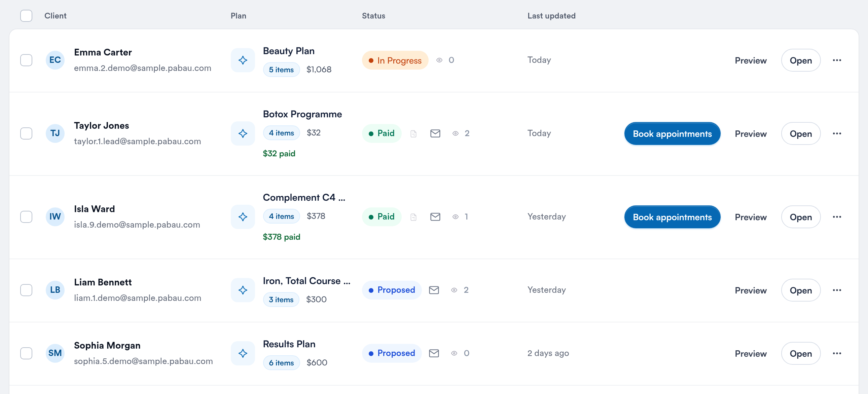Click the envelope icon in Taylor Jones row

click(x=435, y=133)
